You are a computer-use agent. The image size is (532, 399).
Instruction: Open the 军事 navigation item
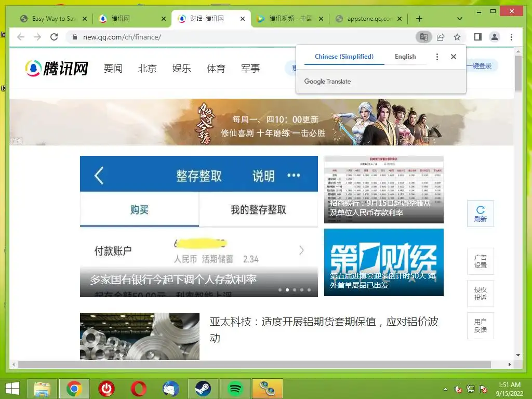[250, 68]
